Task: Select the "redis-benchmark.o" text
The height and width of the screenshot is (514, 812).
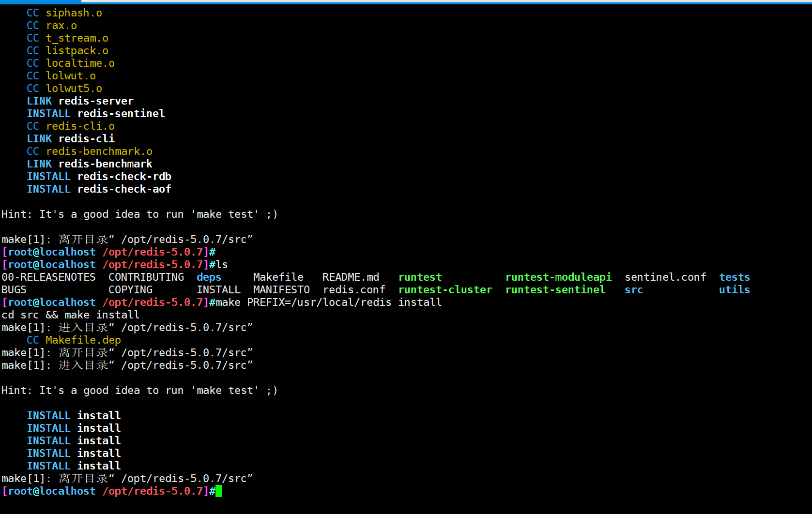Action: click(x=99, y=151)
